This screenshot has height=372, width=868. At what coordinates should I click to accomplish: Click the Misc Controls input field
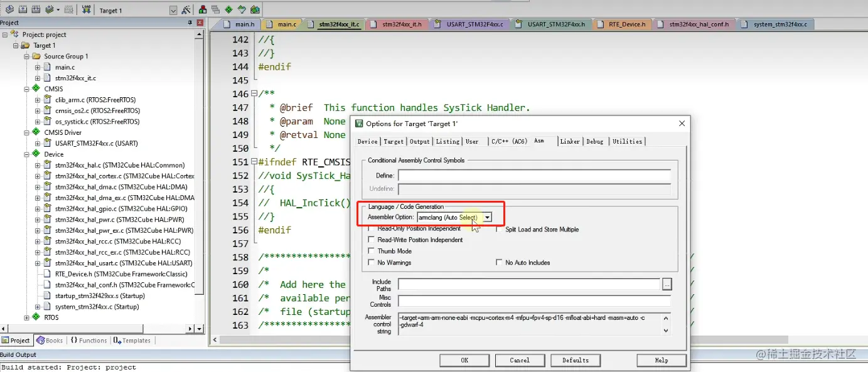pos(534,301)
